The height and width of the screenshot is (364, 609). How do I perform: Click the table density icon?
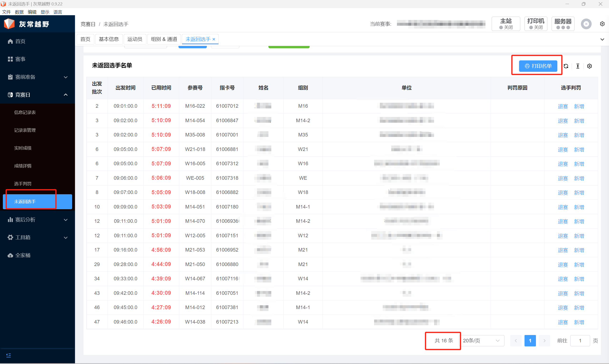(578, 66)
